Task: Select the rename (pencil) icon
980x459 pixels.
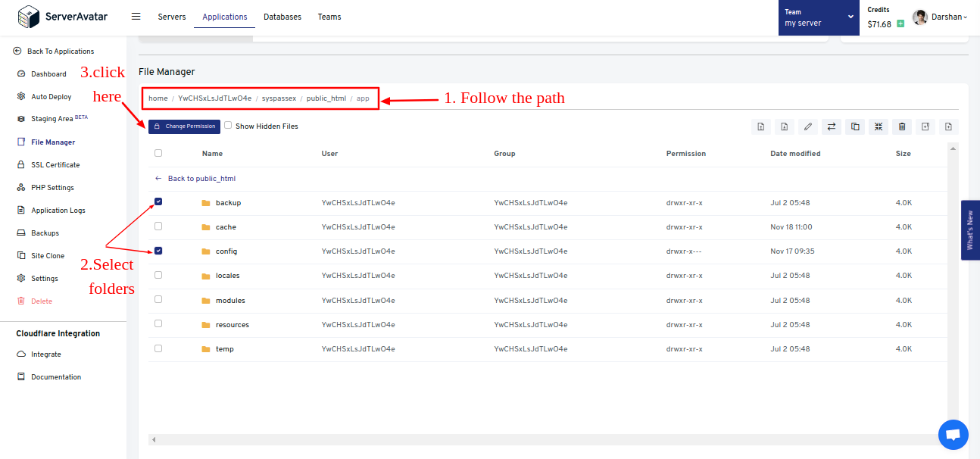Action: pyautogui.click(x=807, y=126)
